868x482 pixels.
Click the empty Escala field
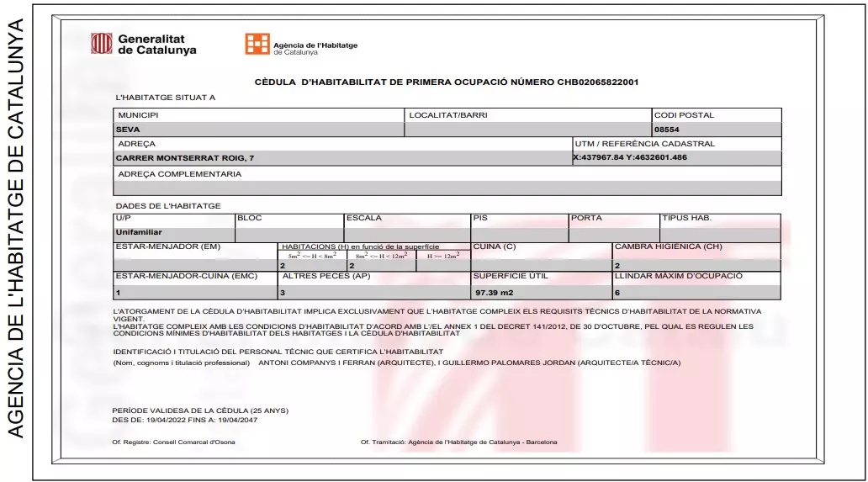click(407, 232)
